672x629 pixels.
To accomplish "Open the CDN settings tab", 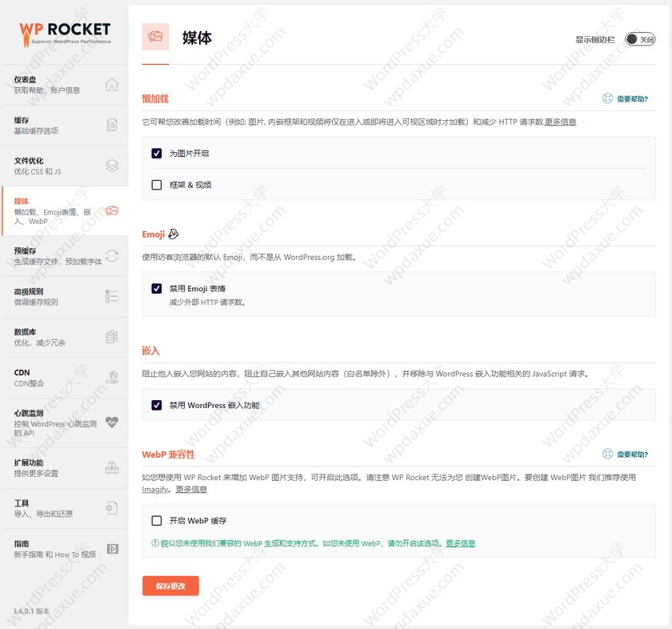I will pos(65,378).
